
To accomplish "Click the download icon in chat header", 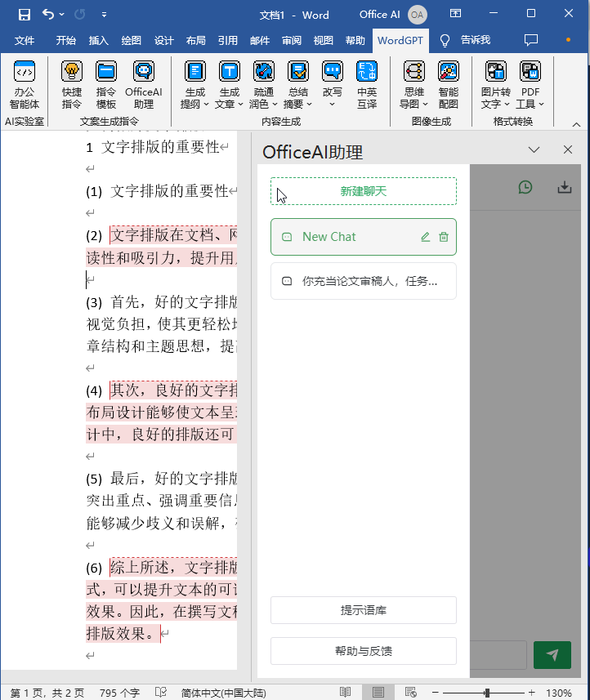I will tap(564, 187).
